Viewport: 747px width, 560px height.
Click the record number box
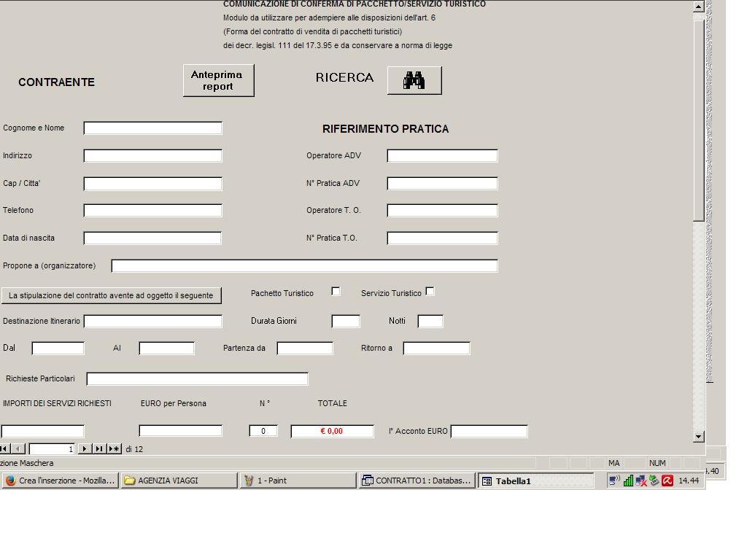pos(52,449)
